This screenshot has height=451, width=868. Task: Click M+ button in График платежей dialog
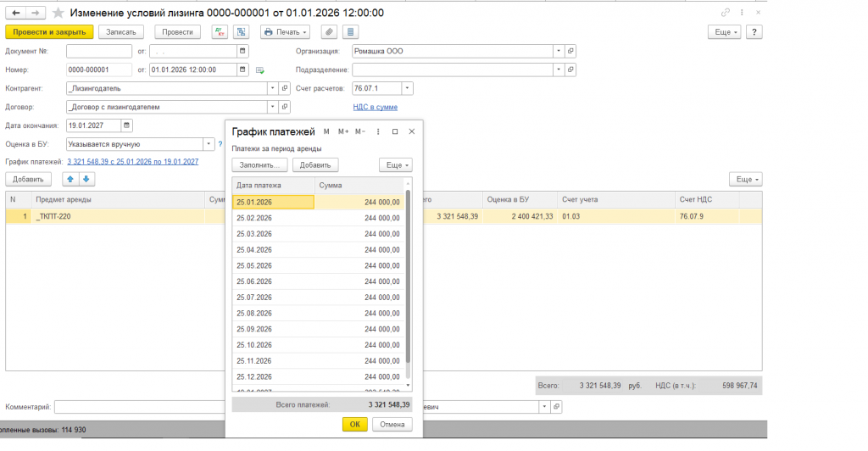[343, 131]
